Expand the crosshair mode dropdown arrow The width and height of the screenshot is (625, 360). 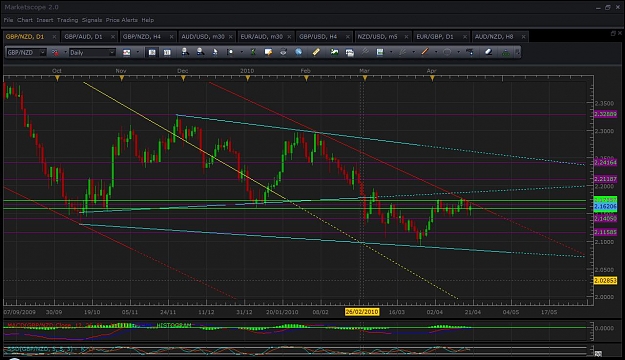[x=242, y=52]
